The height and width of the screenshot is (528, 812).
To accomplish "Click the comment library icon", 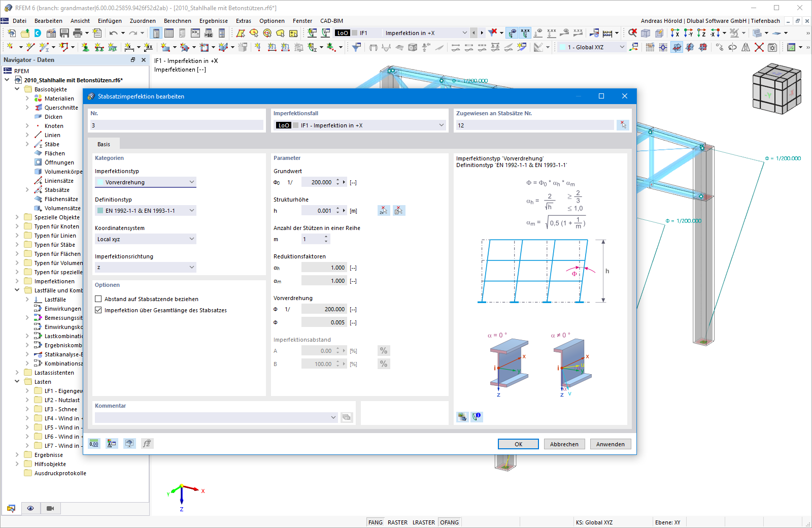I will [347, 417].
